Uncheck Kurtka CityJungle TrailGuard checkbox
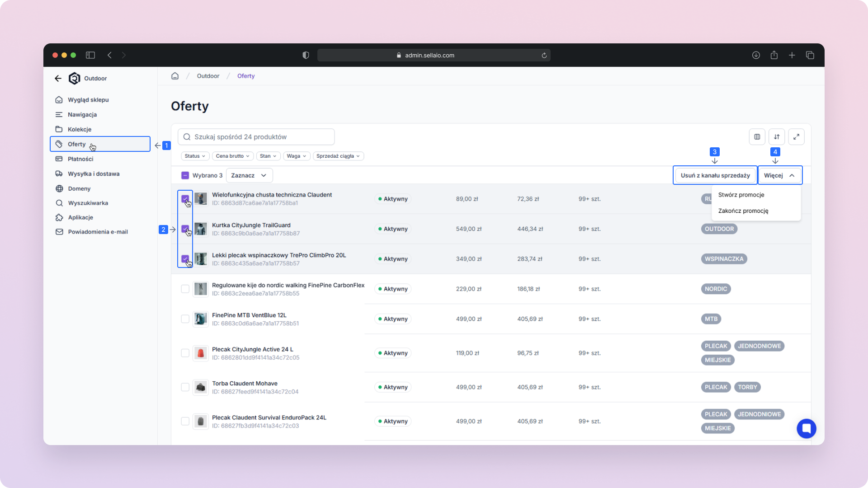This screenshot has height=488, width=868. point(185,229)
